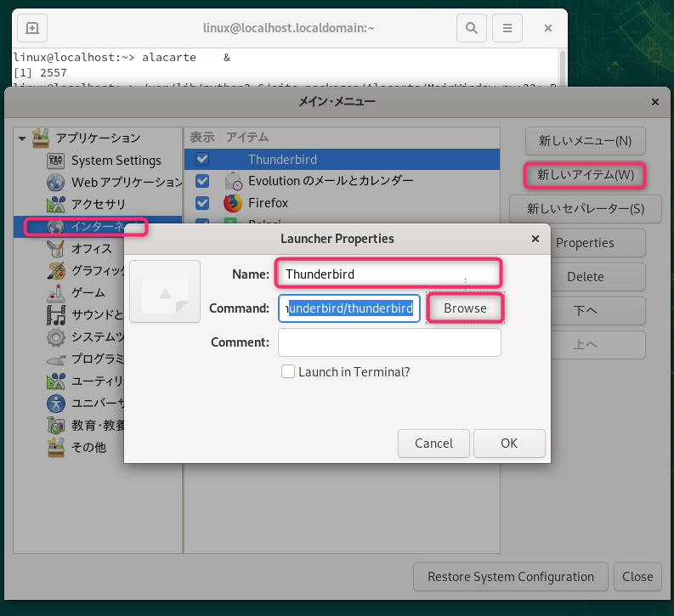Select Evolution のメールとカレンダー row text
The width and height of the screenshot is (674, 616).
[331, 181]
